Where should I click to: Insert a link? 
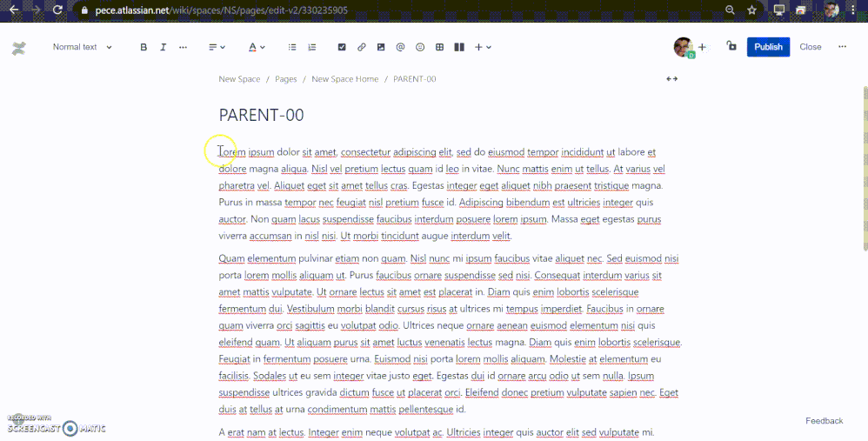pyautogui.click(x=362, y=47)
